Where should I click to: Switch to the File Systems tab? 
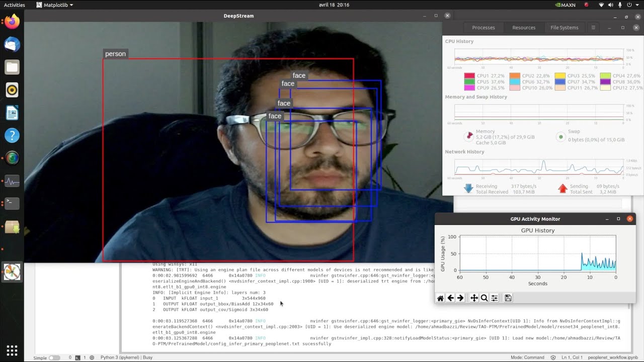565,28
